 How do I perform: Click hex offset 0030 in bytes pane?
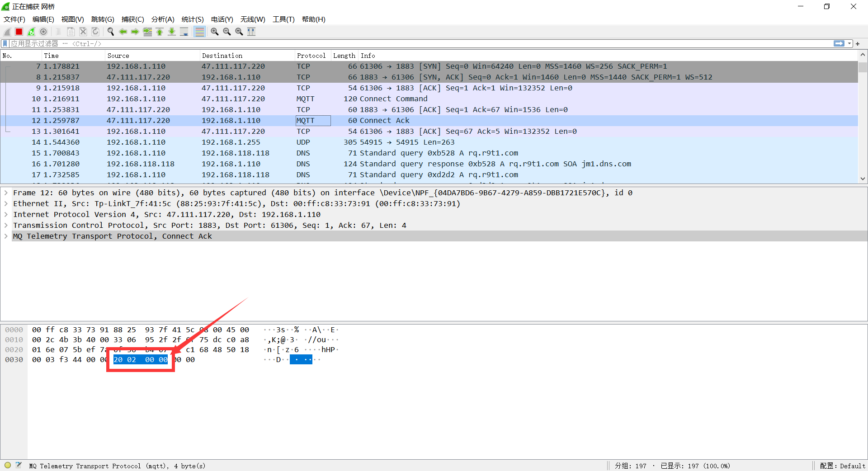tap(14, 360)
